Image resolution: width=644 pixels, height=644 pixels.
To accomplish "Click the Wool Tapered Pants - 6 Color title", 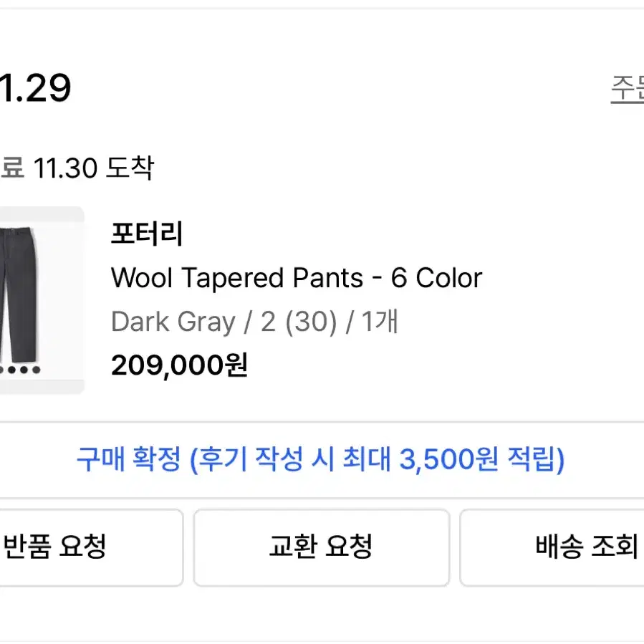I will (x=297, y=278).
